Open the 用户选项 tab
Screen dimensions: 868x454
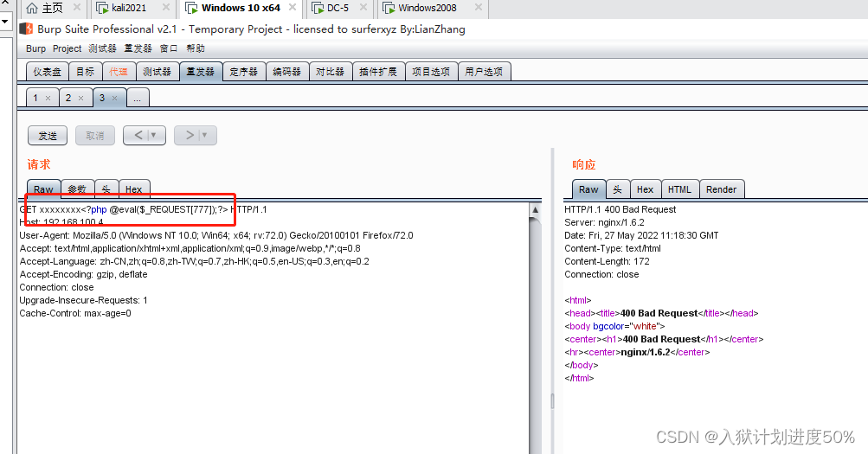[484, 71]
